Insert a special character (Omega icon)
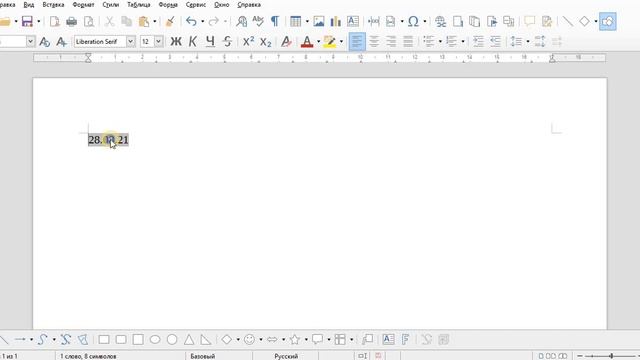This screenshot has height=360, width=640. point(413,21)
